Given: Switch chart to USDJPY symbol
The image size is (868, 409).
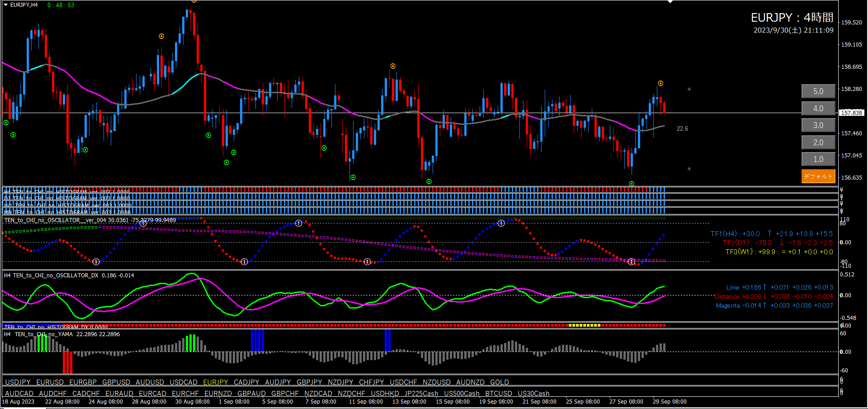Looking at the screenshot, I should (18, 382).
